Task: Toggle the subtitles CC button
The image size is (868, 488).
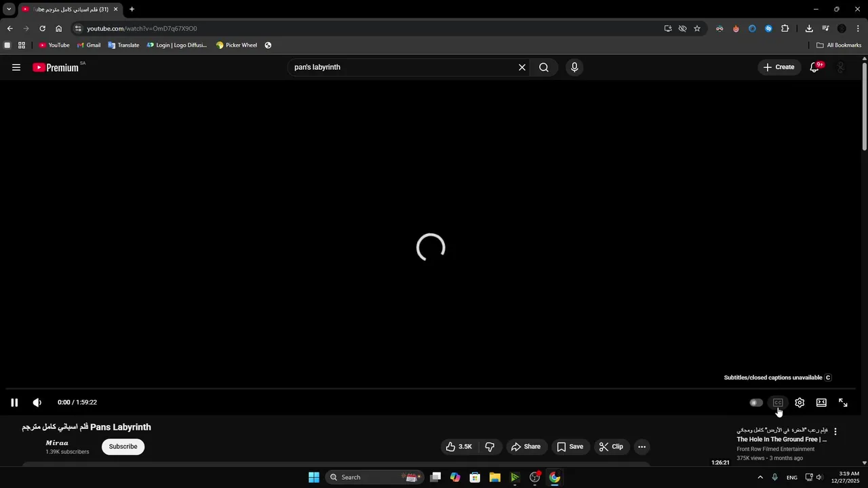Action: 778,403
